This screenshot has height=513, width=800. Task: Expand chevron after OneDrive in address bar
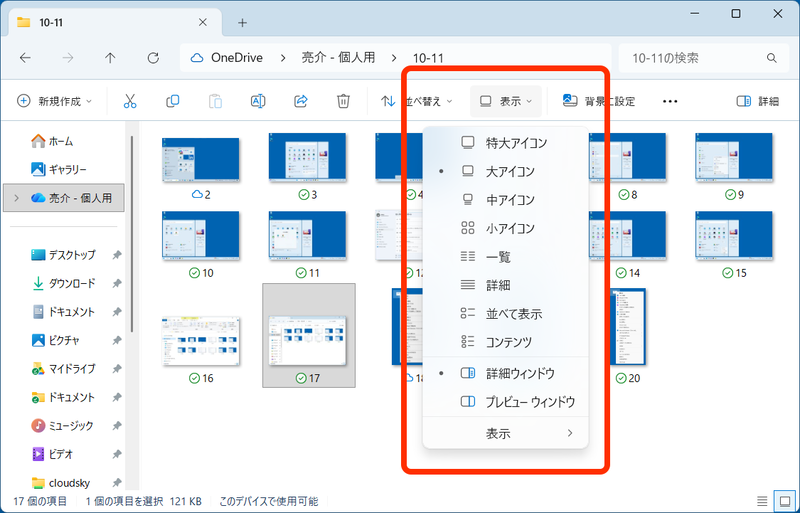(x=283, y=58)
